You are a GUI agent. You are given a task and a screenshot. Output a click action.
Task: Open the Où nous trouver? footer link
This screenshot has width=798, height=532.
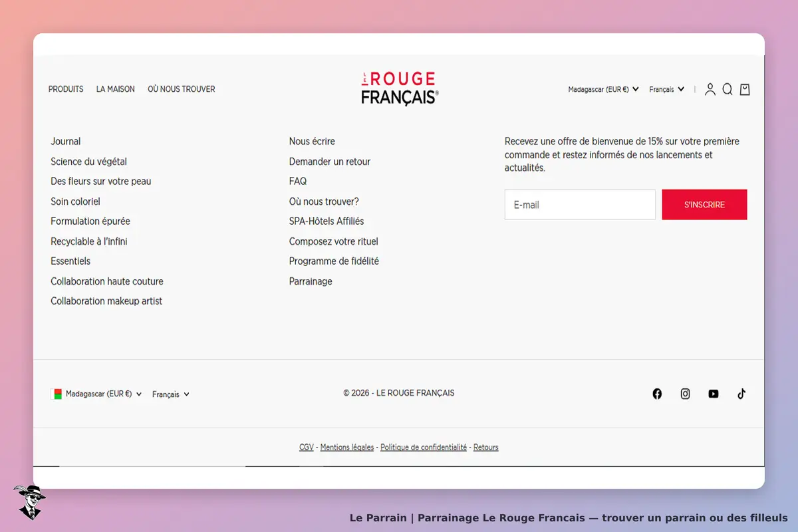(324, 201)
